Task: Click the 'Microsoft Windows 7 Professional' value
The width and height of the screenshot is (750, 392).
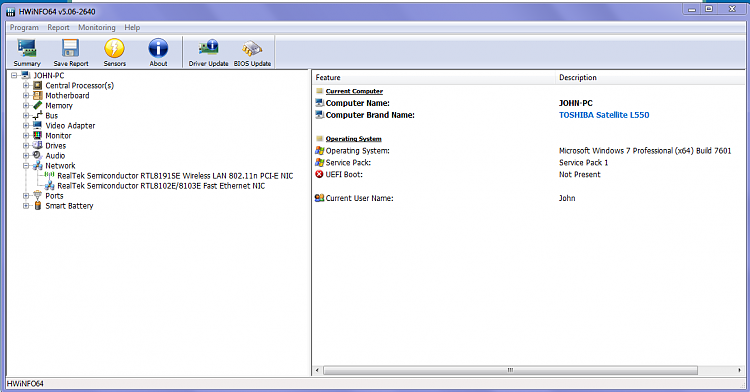Action: point(645,151)
